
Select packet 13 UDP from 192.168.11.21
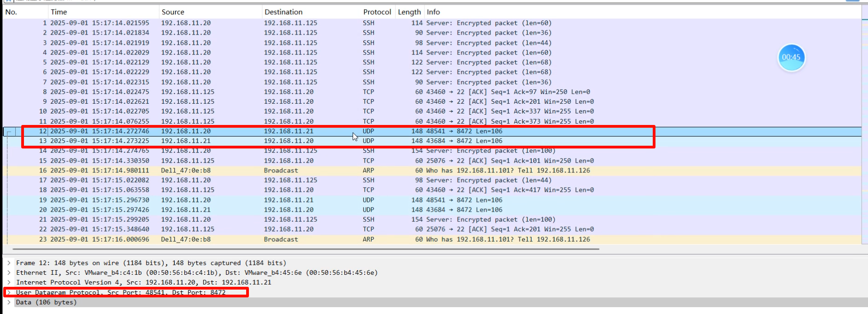(x=277, y=141)
